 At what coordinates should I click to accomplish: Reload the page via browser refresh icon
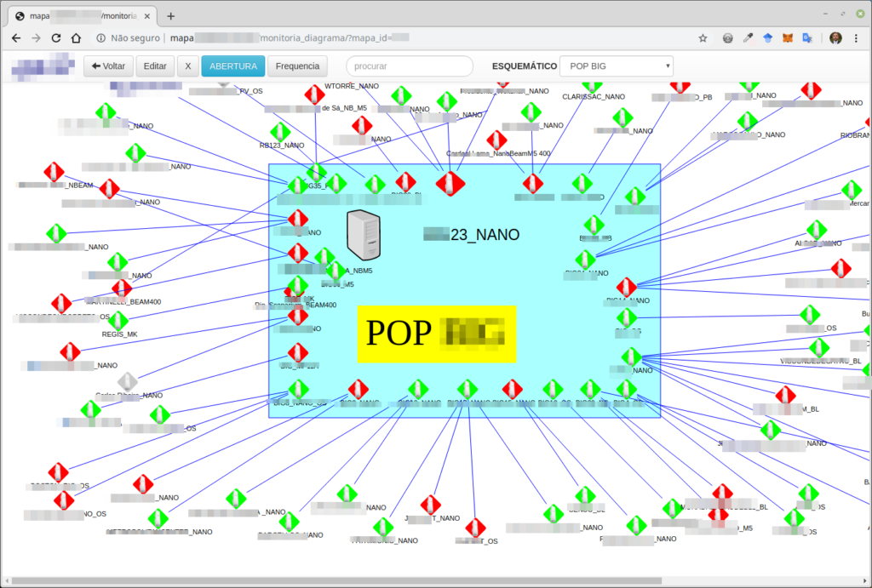click(56, 38)
